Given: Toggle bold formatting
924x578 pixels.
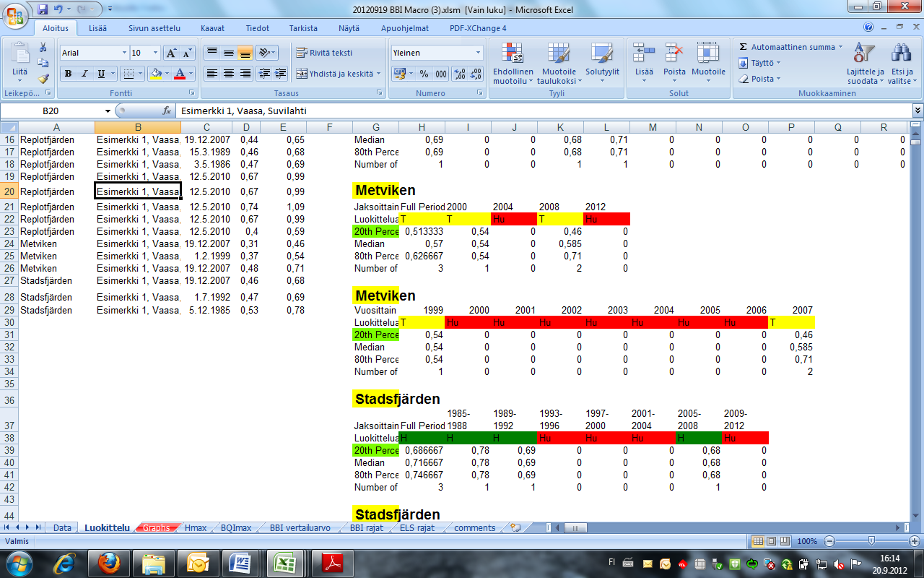Looking at the screenshot, I should coord(68,74).
